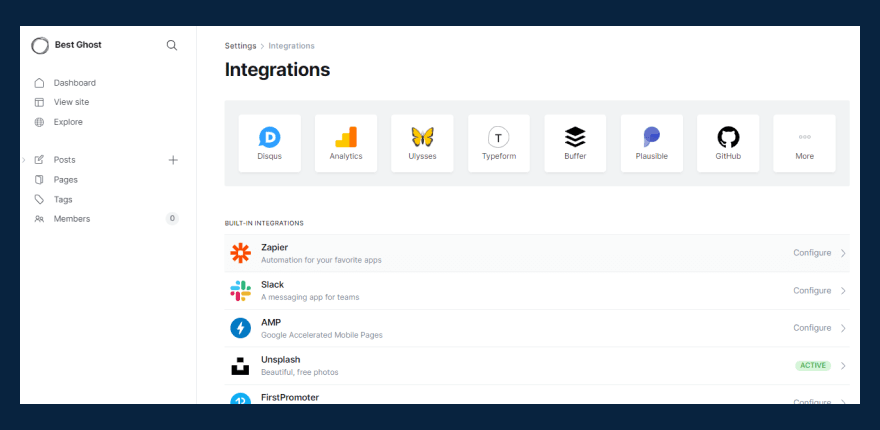Select the Unsplash row title
This screenshot has width=880, height=430.
point(281,360)
